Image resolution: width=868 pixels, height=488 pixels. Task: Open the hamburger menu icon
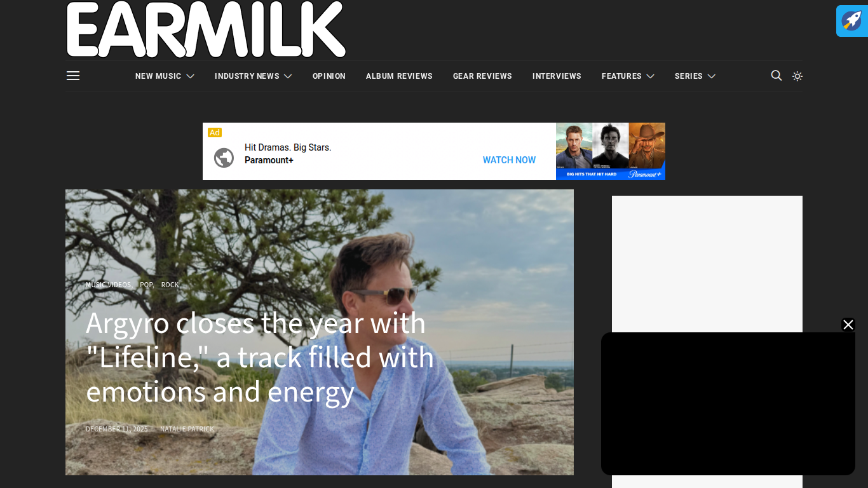coord(73,76)
